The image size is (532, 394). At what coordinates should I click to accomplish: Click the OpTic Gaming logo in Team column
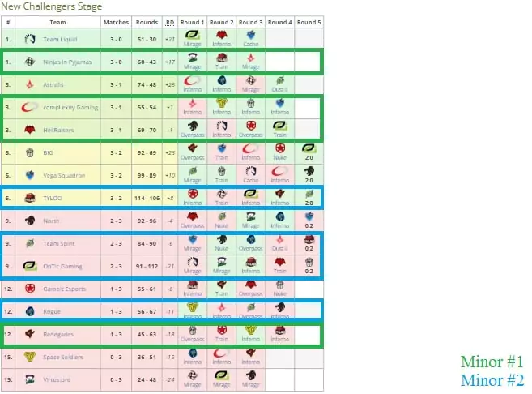[30, 266]
